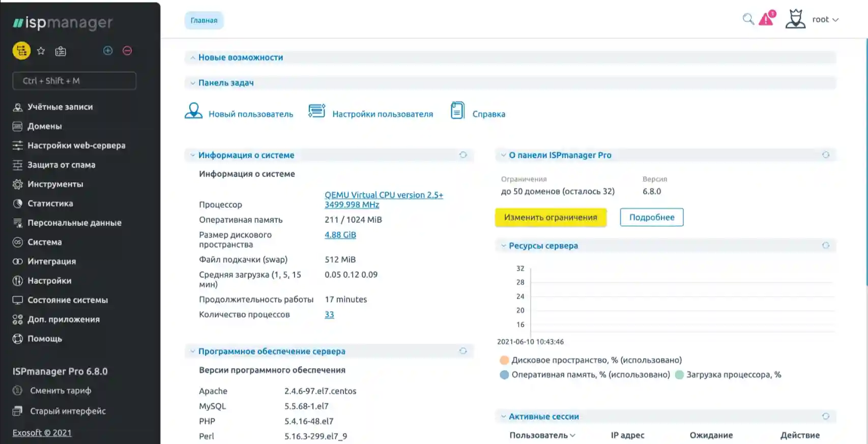The image size is (868, 444).
Task: Click the Подробнее button
Action: pyautogui.click(x=651, y=217)
